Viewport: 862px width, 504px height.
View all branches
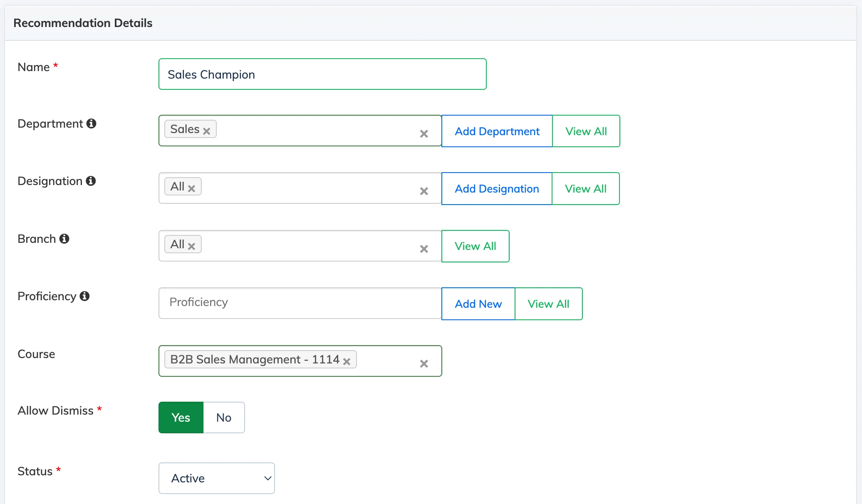476,246
